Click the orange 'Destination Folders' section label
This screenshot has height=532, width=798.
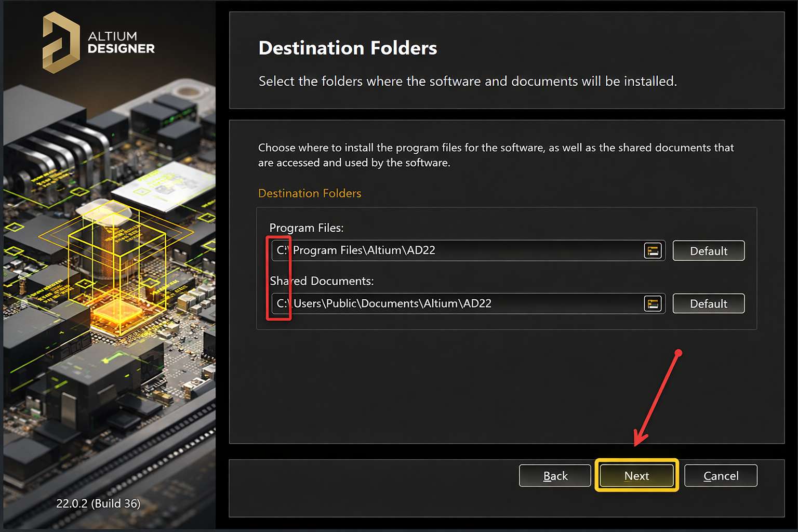pos(310,193)
